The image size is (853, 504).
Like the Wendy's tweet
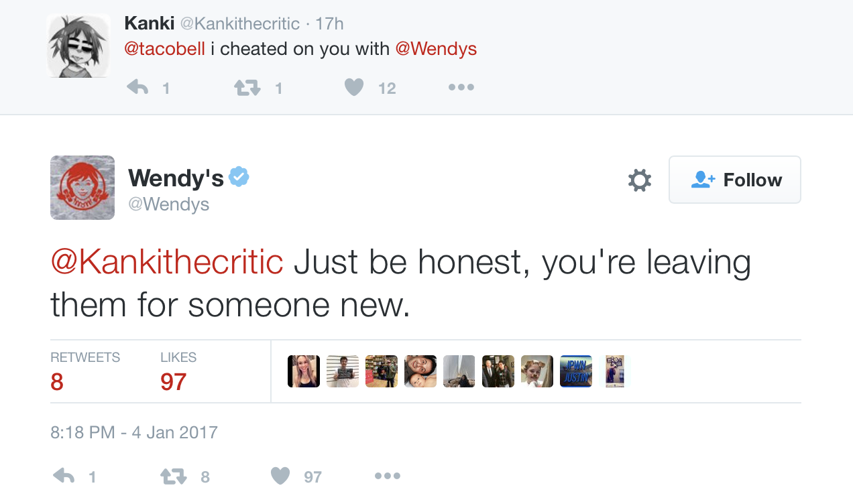pos(280,477)
